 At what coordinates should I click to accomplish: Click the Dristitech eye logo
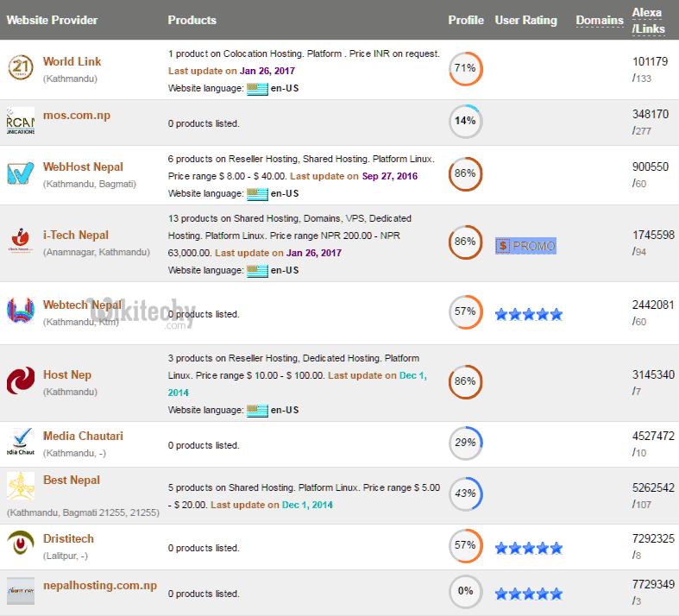[x=21, y=543]
